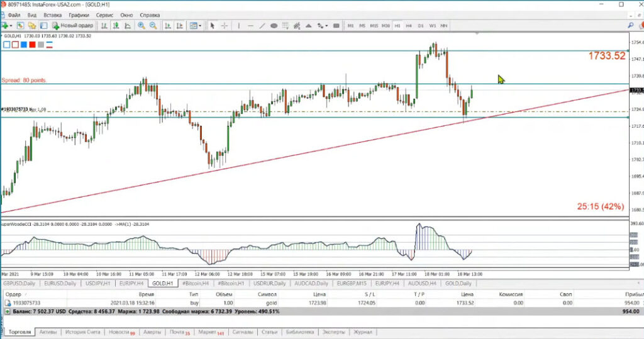Select the ellipse drawing tool

coord(274,26)
